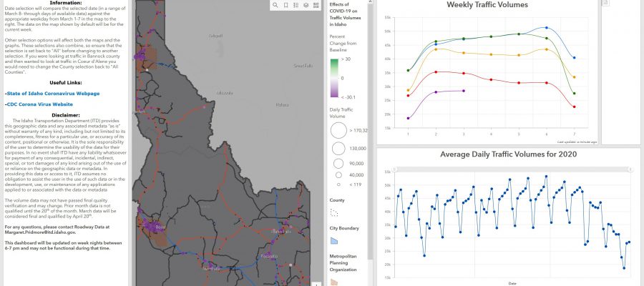The height and width of the screenshot is (286, 644).
Task: Select blue line point at day 6
Action: (x=546, y=27)
